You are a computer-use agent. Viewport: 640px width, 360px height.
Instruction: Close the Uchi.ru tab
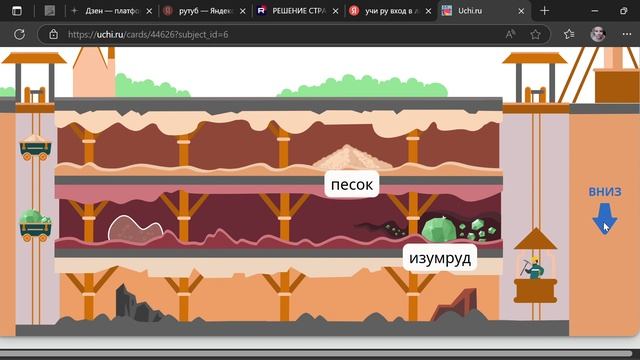[521, 11]
